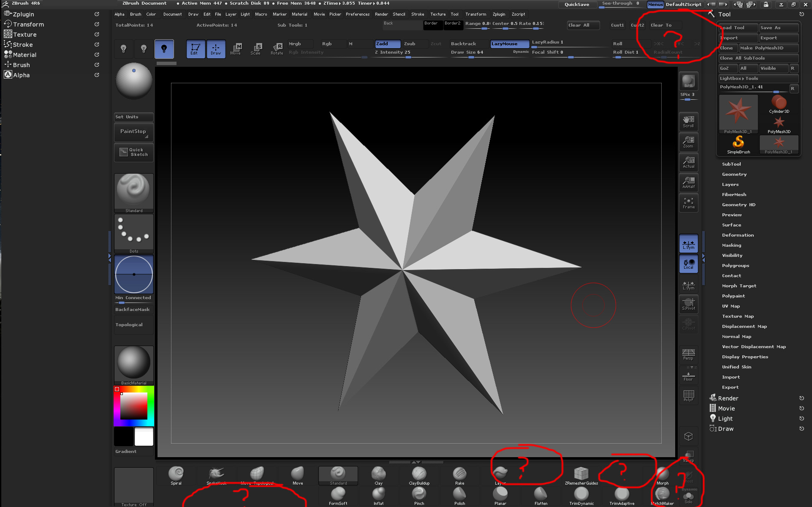This screenshot has width=812, height=507.
Task: Open the Transform menu in menu bar
Action: tap(475, 14)
